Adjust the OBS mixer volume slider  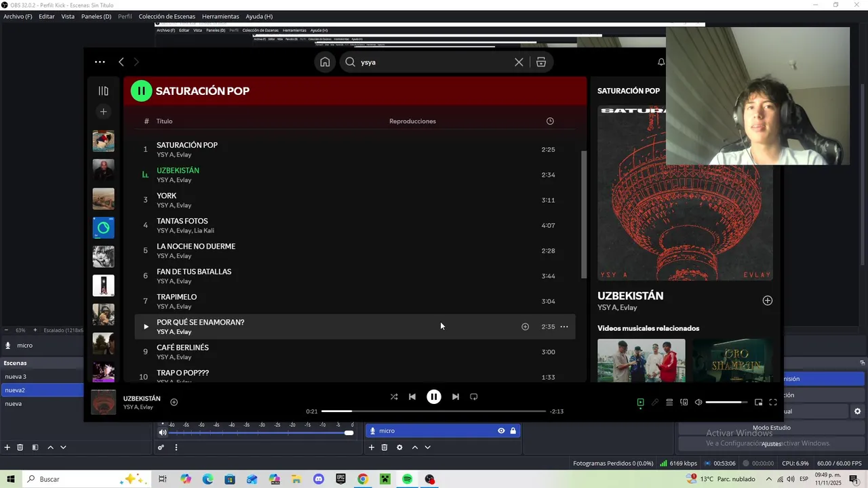[261, 432]
